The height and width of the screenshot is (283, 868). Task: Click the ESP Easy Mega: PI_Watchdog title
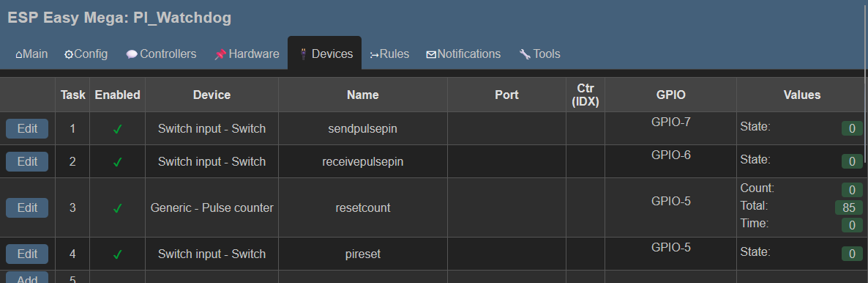click(119, 17)
